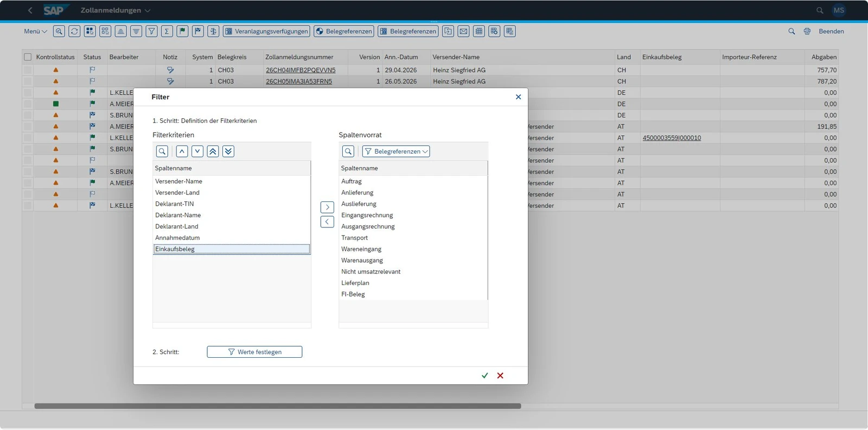Open the Belegreferenzen dropdown in Spaltenvorrat
The height and width of the screenshot is (430, 868).
click(396, 151)
